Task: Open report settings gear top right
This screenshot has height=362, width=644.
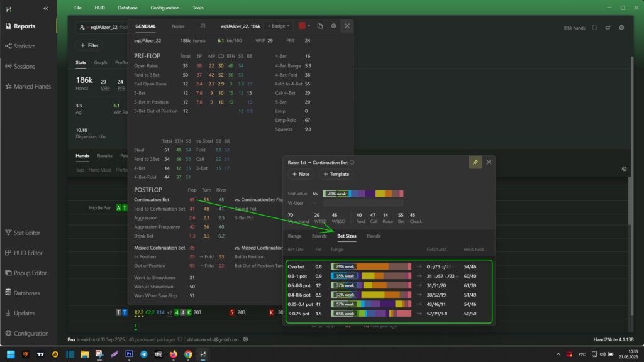Action: tap(621, 28)
